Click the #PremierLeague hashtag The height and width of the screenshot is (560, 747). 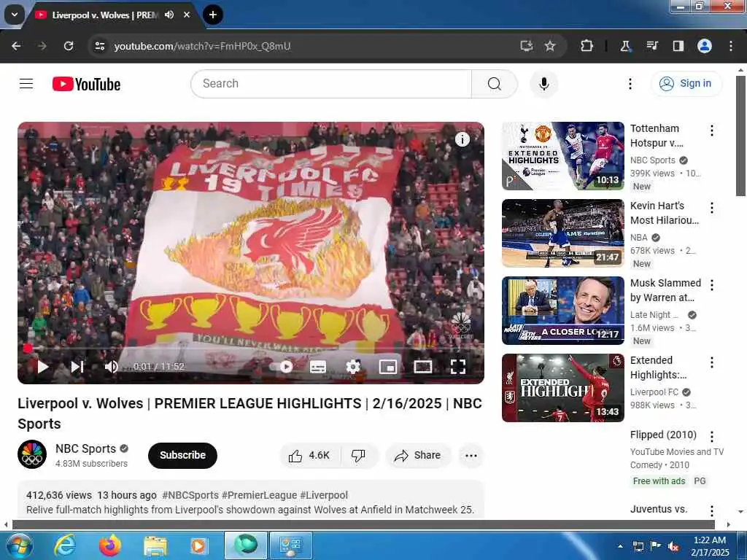[259, 495]
